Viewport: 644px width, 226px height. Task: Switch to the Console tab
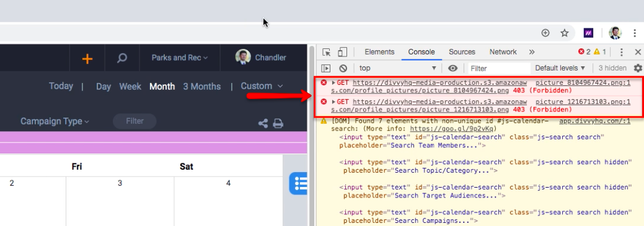tap(421, 52)
